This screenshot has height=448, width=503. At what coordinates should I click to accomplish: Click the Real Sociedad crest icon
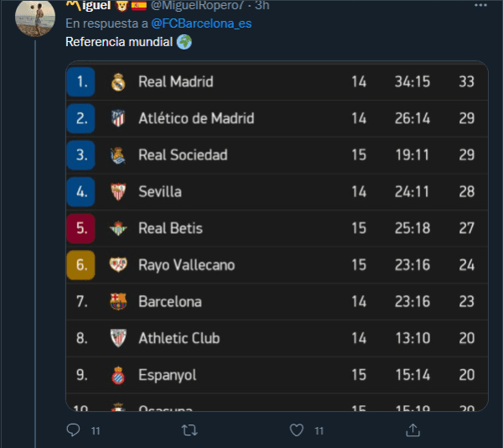tap(118, 155)
